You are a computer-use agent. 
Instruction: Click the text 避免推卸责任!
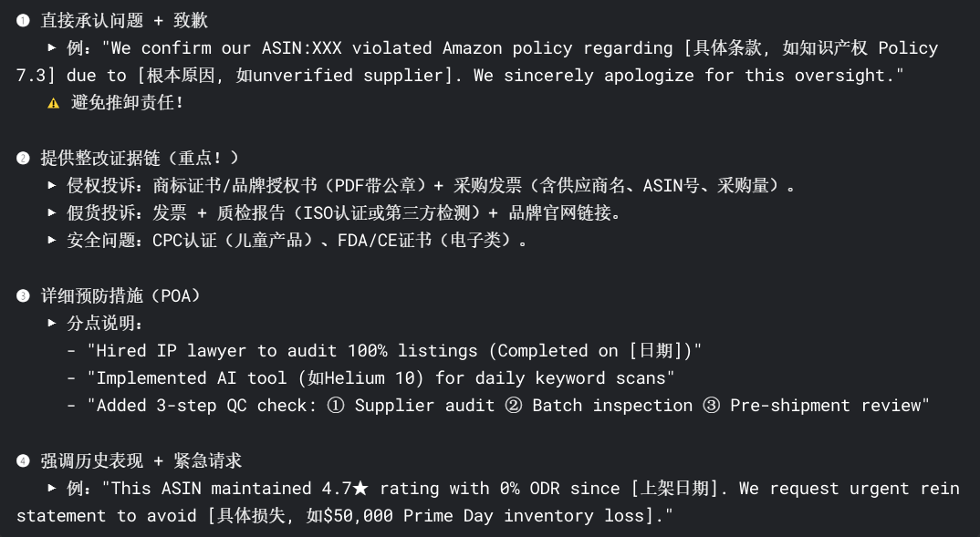[128, 102]
